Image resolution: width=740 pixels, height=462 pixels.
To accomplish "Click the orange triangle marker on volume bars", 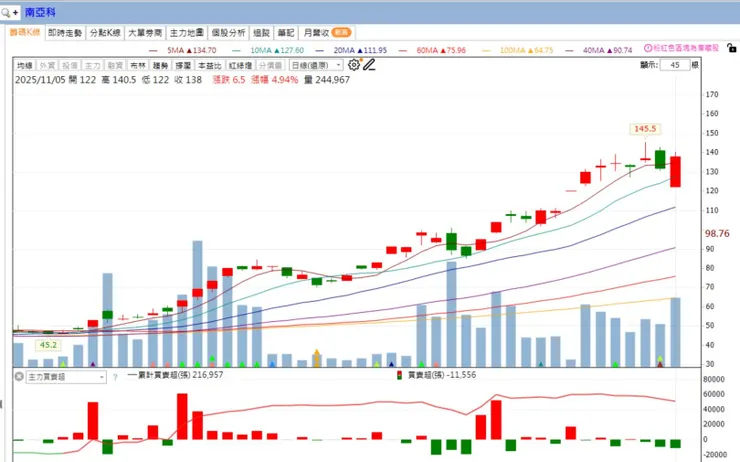I will (x=317, y=352).
